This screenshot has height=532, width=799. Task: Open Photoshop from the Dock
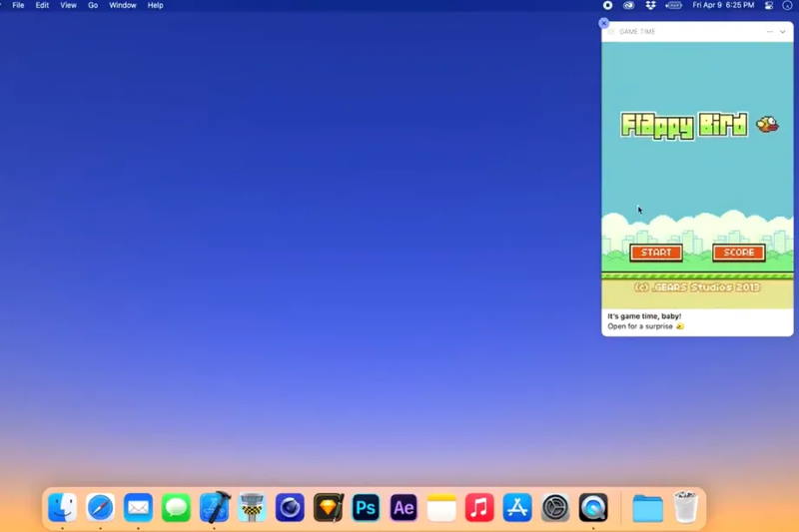366,508
